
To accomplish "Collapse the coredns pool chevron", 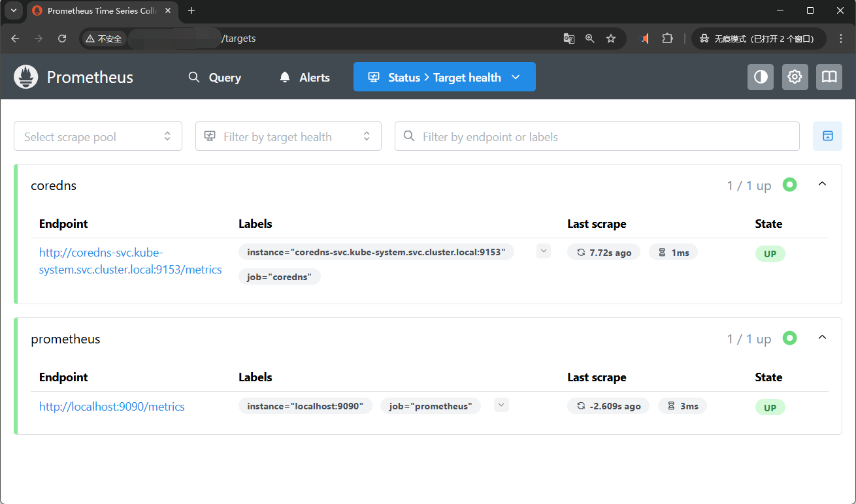I will 823,185.
